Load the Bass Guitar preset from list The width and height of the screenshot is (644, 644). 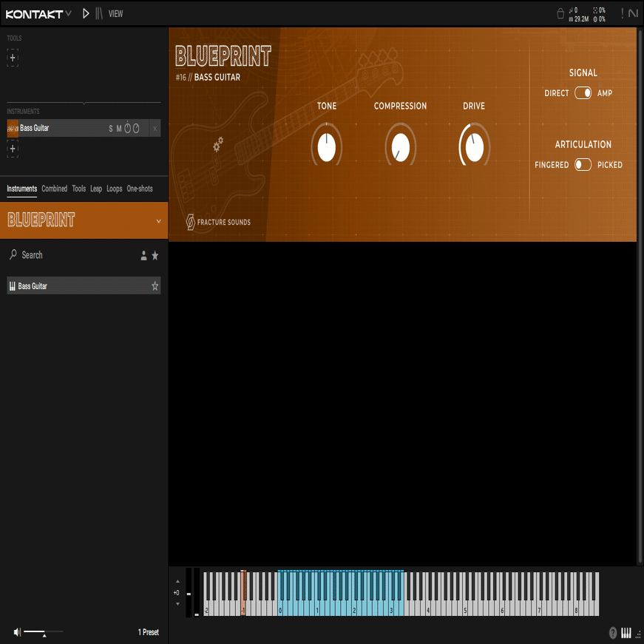coord(84,286)
